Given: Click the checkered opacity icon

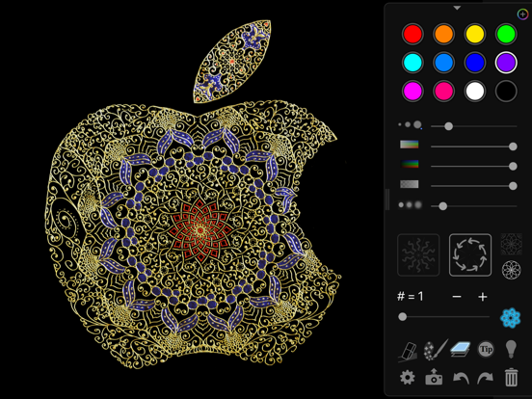Looking at the screenshot, I should click(410, 184).
